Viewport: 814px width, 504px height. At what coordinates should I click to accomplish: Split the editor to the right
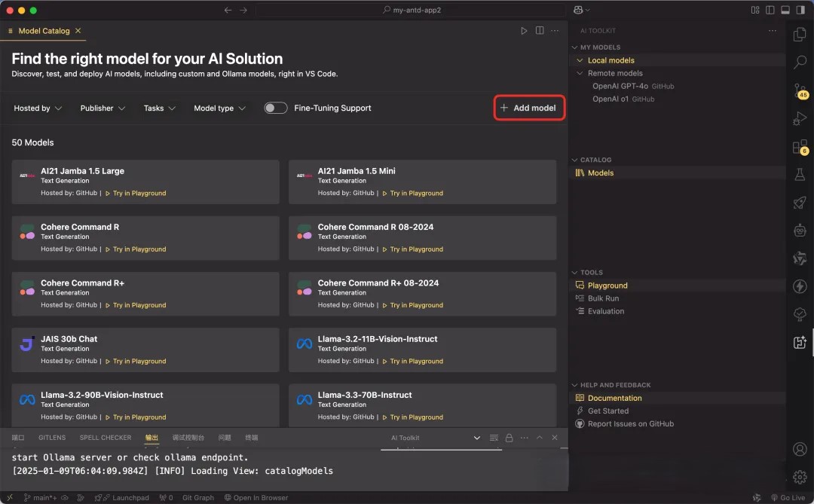point(540,31)
